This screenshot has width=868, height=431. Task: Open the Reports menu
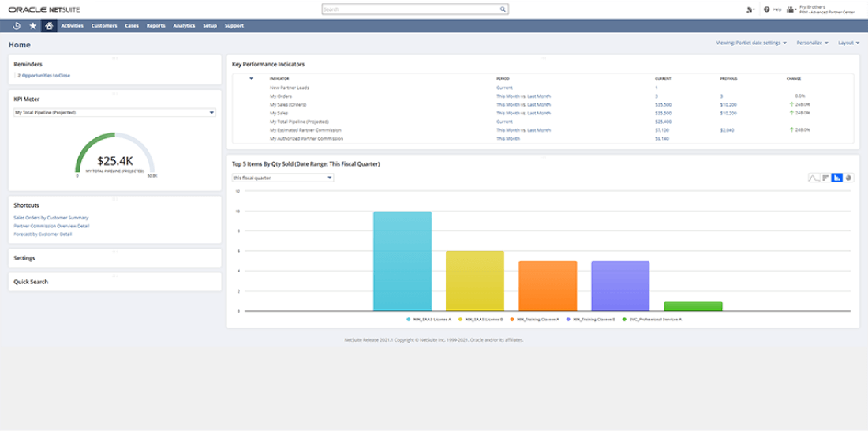coord(155,26)
